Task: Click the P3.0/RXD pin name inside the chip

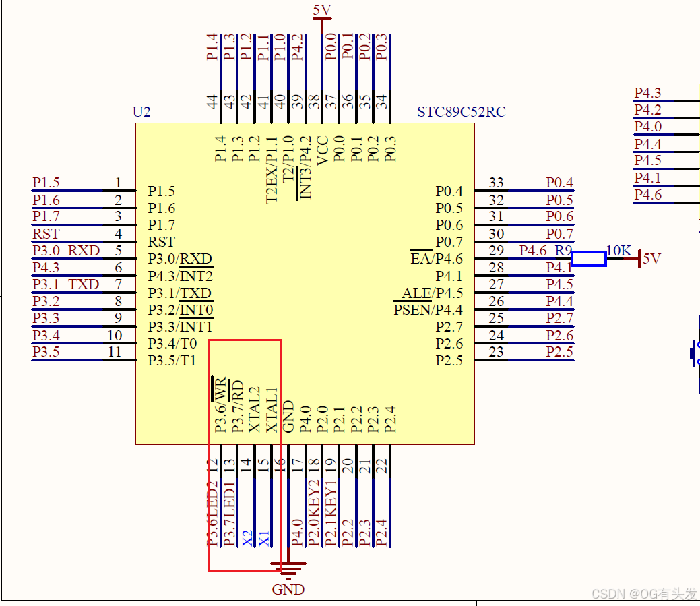Action: [180, 259]
